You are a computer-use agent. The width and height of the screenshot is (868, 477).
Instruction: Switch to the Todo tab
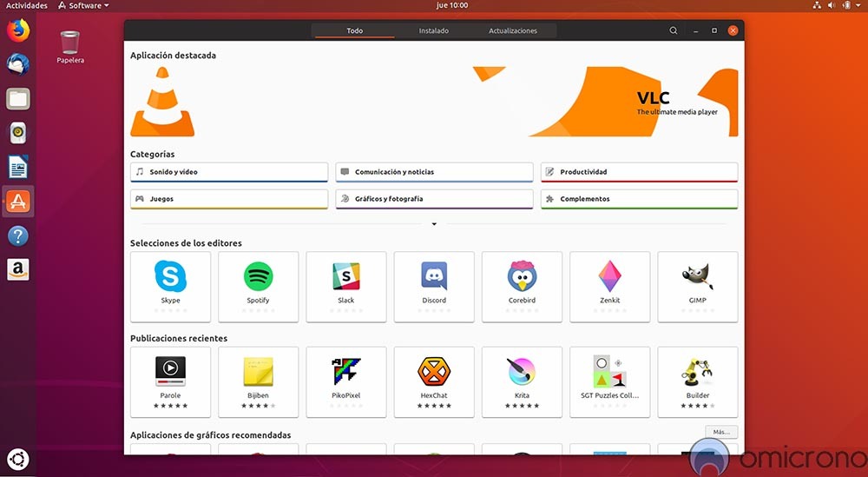(355, 30)
